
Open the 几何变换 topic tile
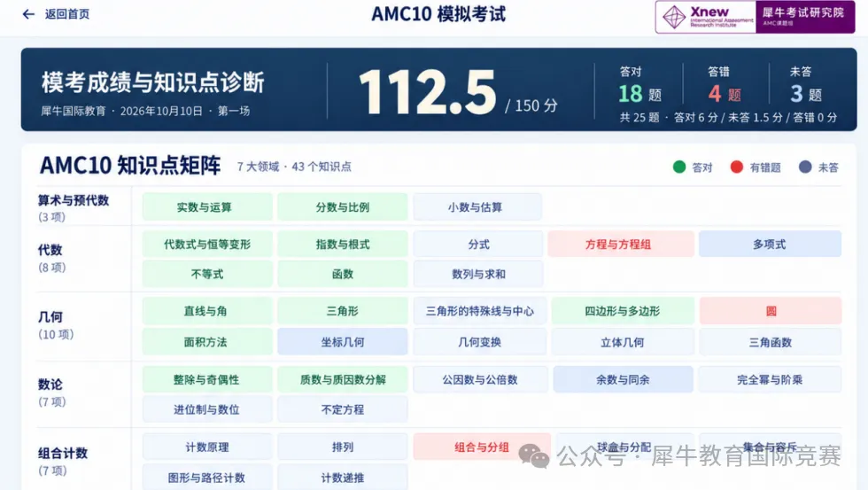tap(479, 342)
